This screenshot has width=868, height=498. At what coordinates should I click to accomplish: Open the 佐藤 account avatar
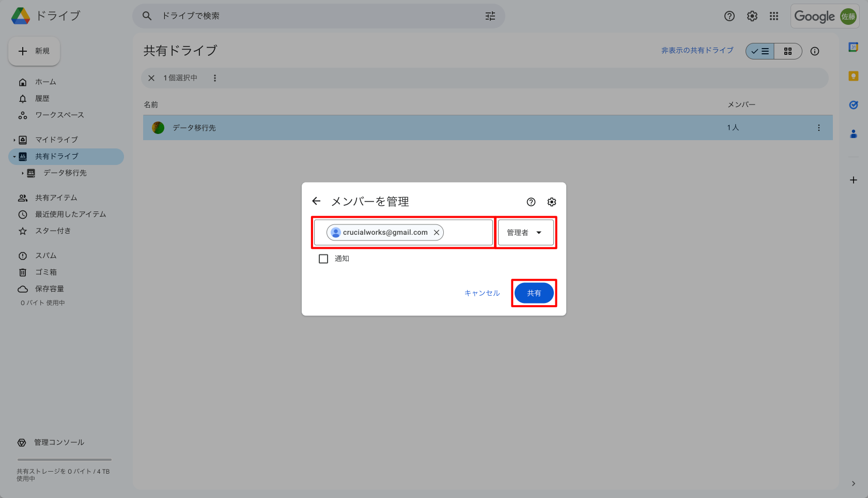pos(848,17)
